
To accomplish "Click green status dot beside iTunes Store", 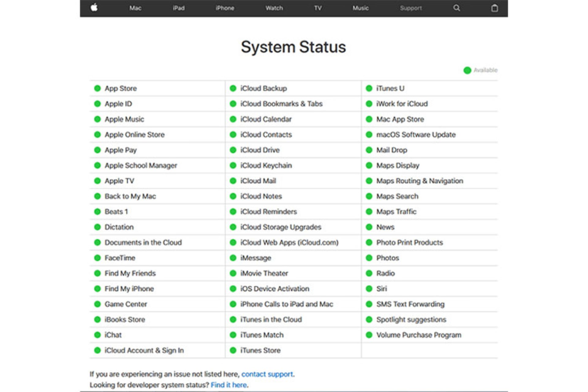I will coord(233,350).
